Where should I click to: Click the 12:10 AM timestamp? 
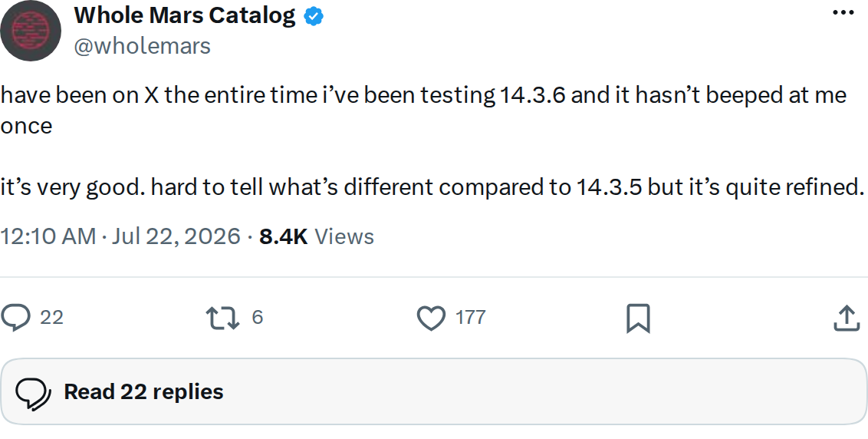[x=48, y=236]
